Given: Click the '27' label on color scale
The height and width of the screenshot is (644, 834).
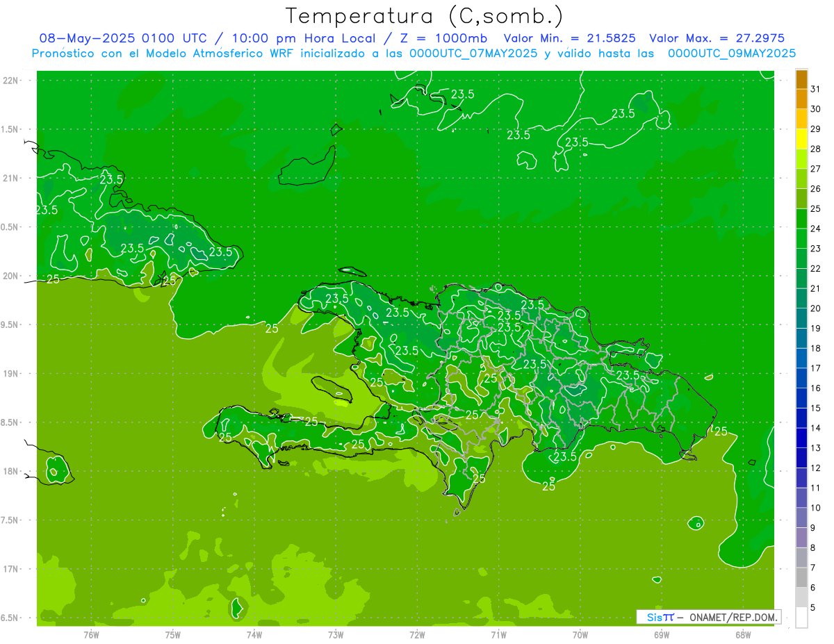Looking at the screenshot, I should pyautogui.click(x=815, y=169).
